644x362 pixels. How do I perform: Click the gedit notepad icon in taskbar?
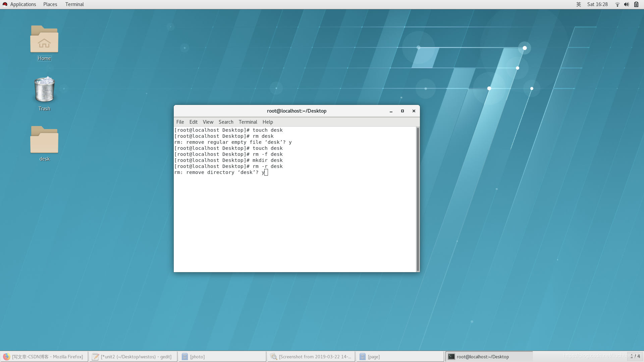[95, 357]
